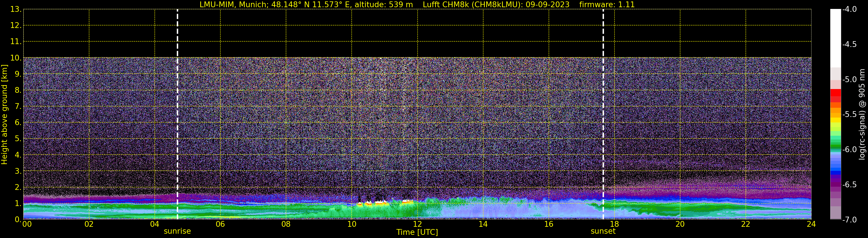Viewport: 868px width, 238px height.
Task: Click time axis tick label 10
Action: (352, 224)
